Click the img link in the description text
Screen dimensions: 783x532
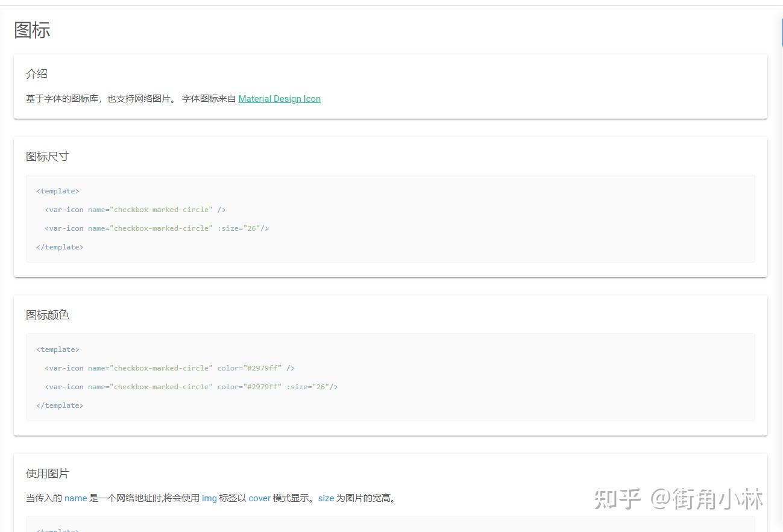(209, 498)
